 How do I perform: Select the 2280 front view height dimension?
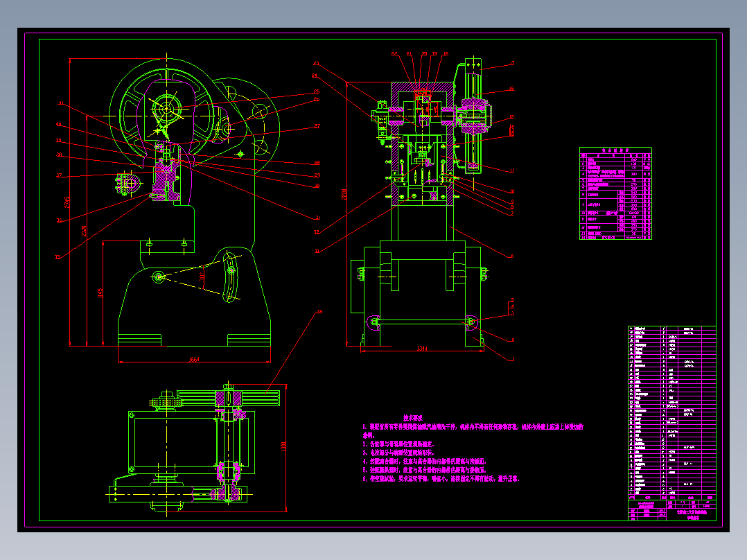344,195
